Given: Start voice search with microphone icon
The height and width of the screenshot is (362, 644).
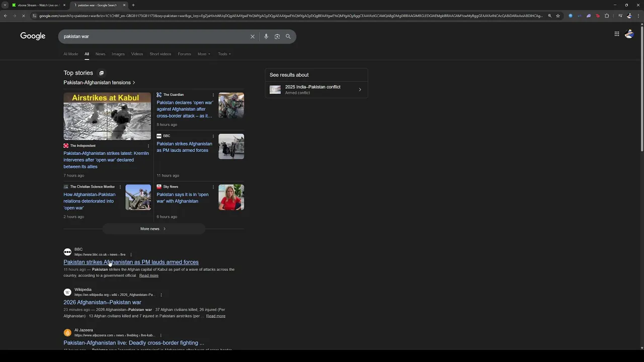Looking at the screenshot, I should click(x=266, y=36).
